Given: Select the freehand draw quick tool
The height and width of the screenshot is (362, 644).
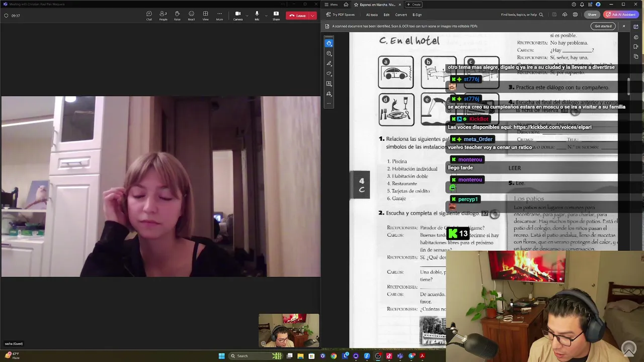Looking at the screenshot, I should (329, 73).
